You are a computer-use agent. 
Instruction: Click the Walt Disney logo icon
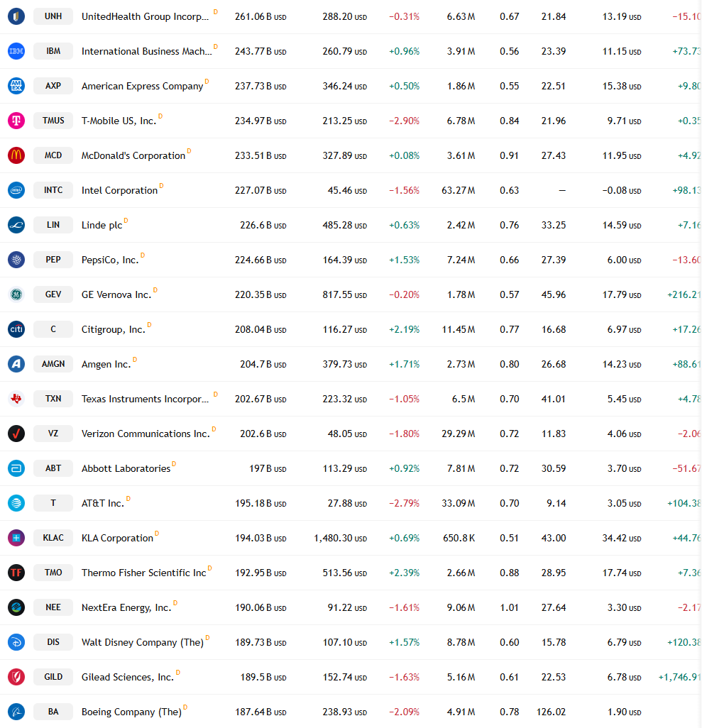(16, 642)
